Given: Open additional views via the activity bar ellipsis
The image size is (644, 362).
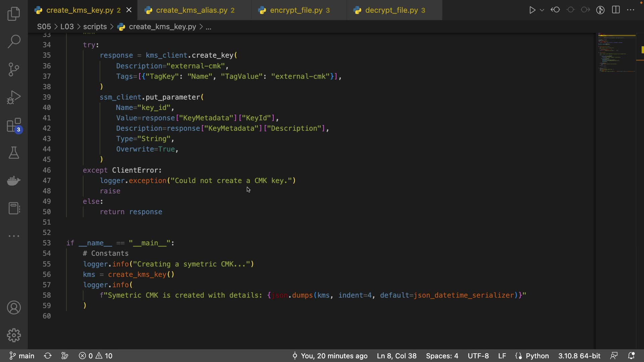Looking at the screenshot, I should tap(14, 236).
